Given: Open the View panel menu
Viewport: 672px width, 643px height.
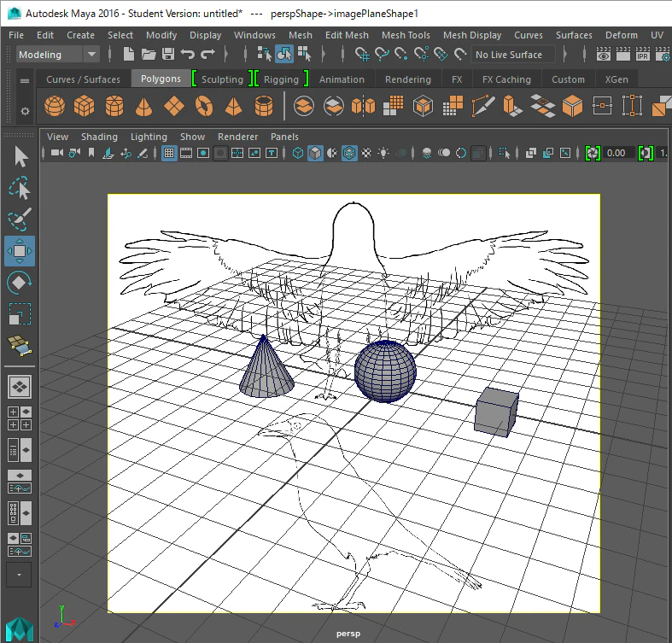Looking at the screenshot, I should tap(57, 137).
